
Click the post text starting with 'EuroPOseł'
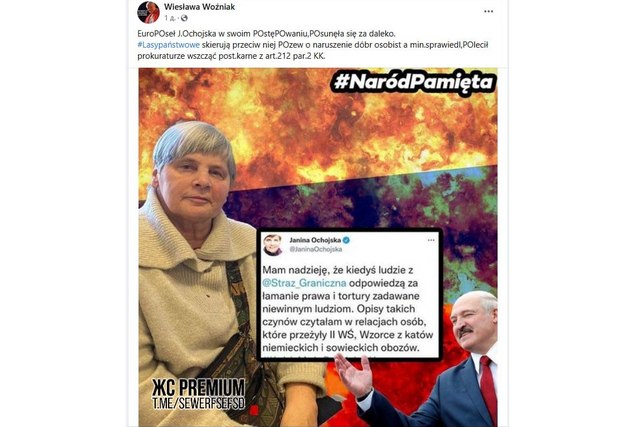(313, 44)
